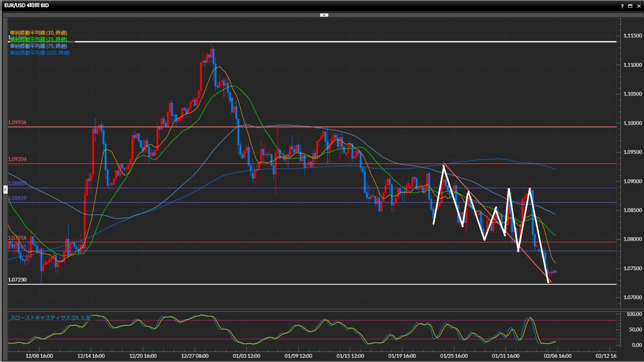Maximize the EUR/USD chart window

pyautogui.click(x=630, y=6)
